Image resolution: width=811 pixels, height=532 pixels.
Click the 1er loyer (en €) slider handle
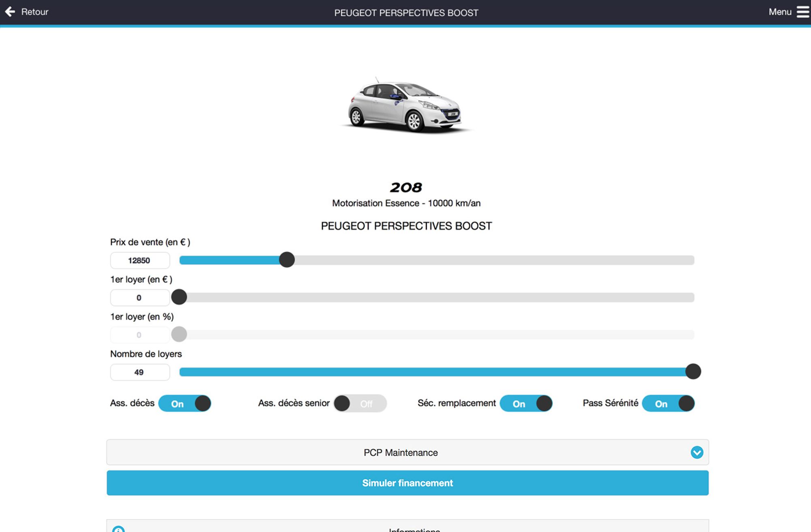[179, 297]
